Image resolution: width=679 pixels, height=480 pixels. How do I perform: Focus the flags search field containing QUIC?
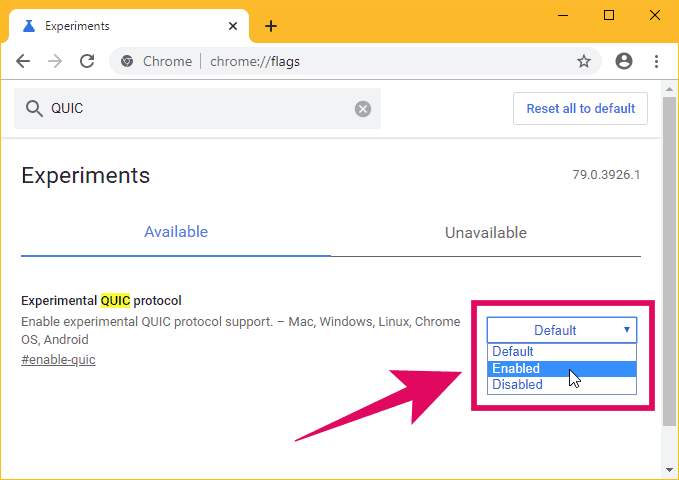(x=197, y=109)
